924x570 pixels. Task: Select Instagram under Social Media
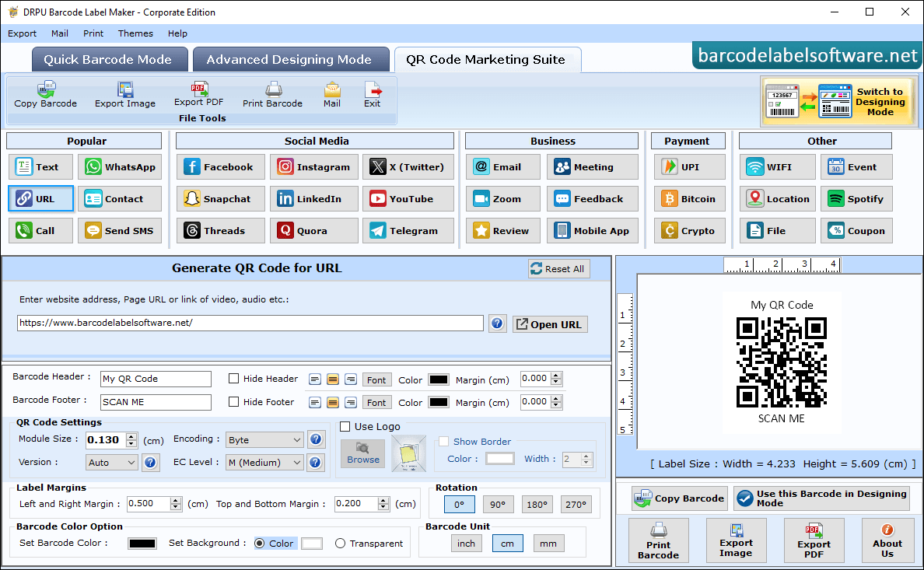pos(314,167)
